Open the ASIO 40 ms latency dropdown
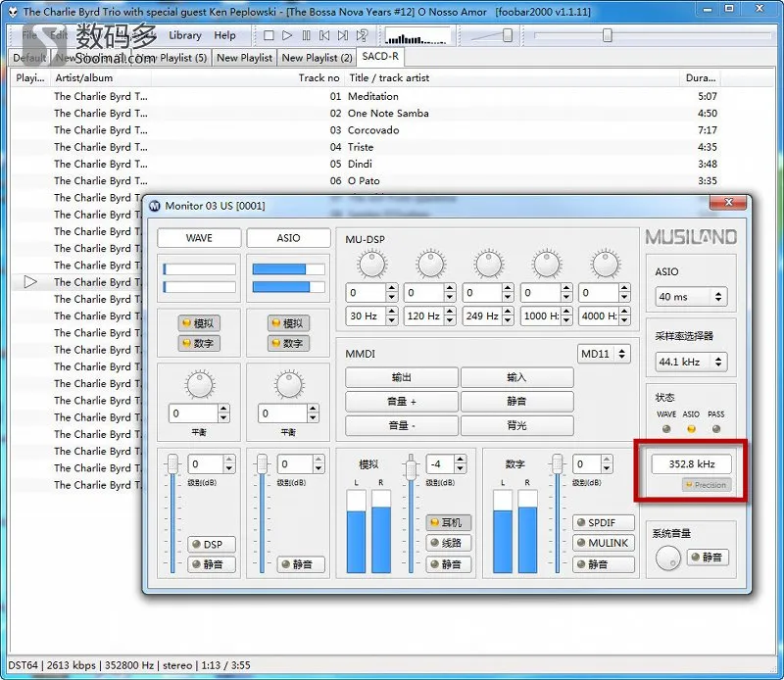 (691, 297)
